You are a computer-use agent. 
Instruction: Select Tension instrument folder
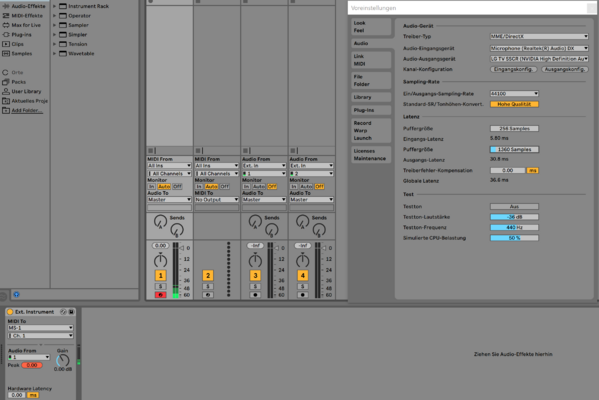pyautogui.click(x=73, y=44)
